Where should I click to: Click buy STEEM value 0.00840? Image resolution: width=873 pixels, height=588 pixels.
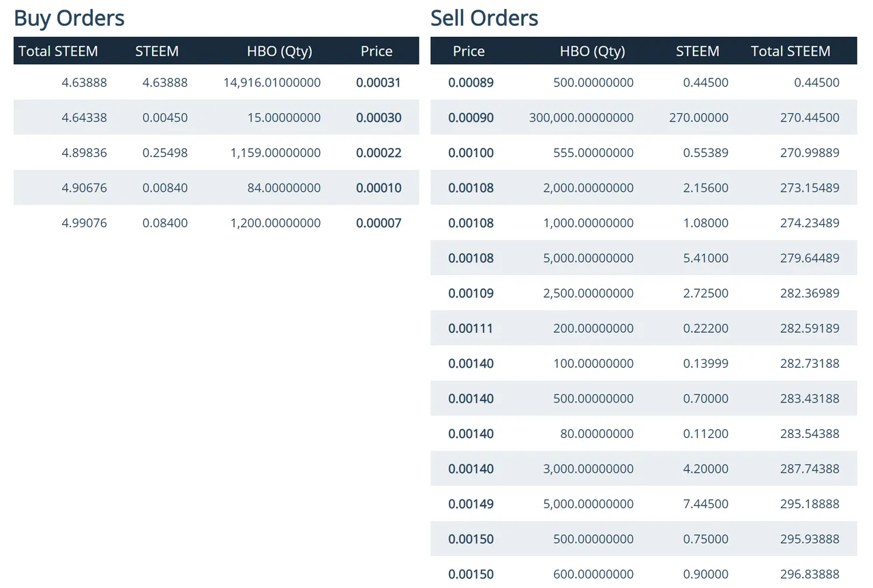tap(165, 188)
